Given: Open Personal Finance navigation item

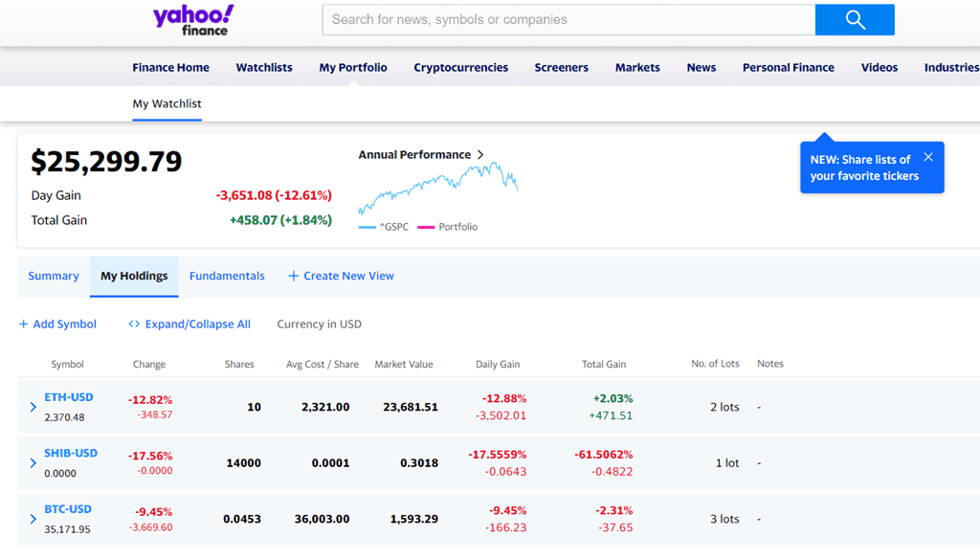Looking at the screenshot, I should [789, 68].
